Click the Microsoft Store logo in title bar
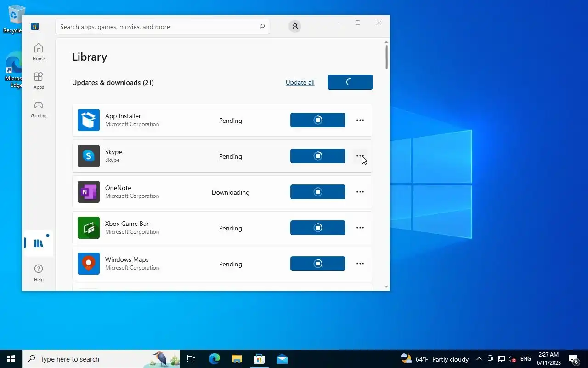This screenshot has width=588, height=368. [x=34, y=27]
